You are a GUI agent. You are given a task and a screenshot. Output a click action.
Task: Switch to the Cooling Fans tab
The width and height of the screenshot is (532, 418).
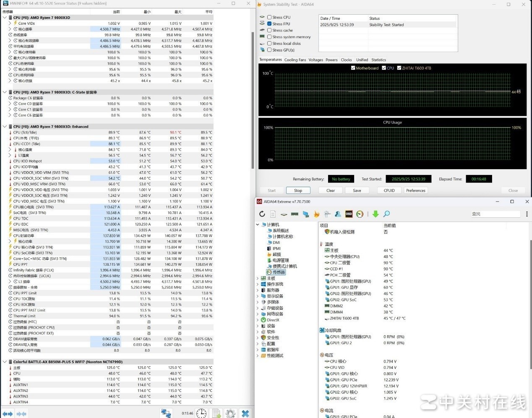(x=295, y=60)
